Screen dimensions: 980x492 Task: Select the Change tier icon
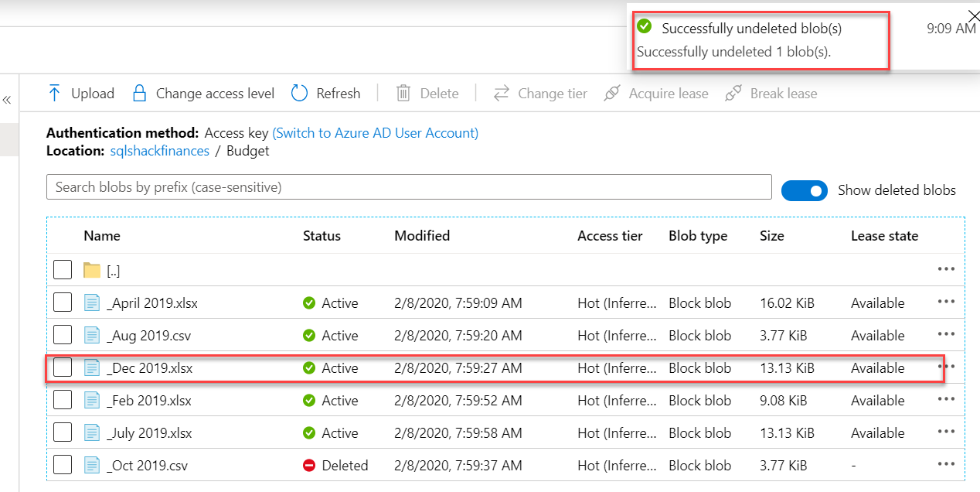(502, 93)
